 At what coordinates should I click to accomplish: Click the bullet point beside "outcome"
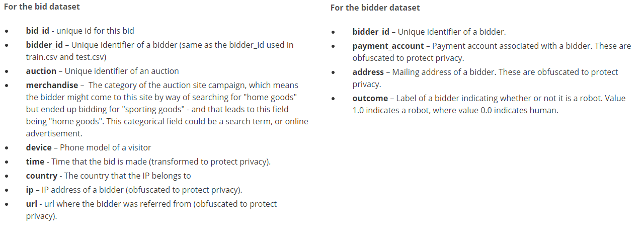pos(333,99)
